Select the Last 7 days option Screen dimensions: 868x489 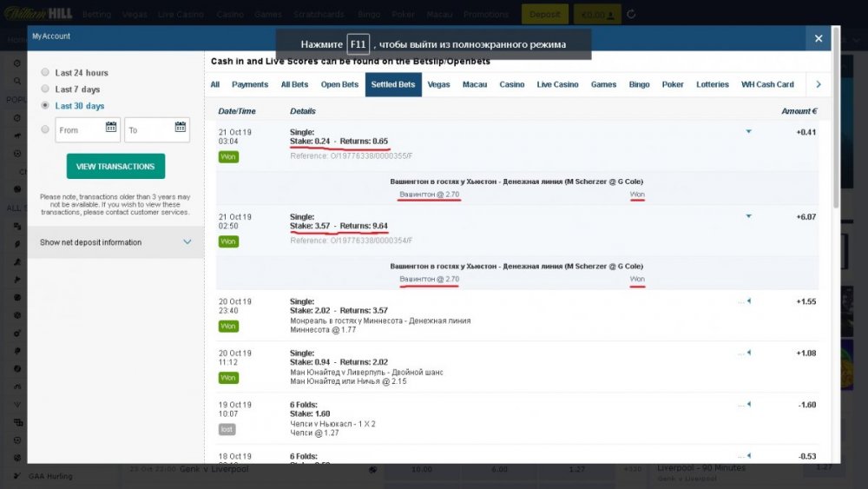click(x=46, y=89)
